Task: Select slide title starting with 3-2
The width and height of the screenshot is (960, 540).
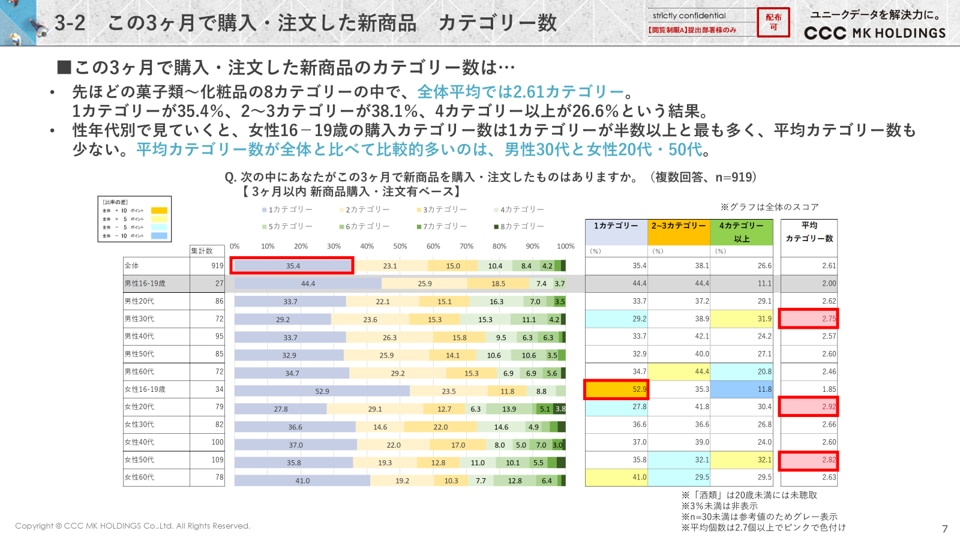Action: (305, 23)
